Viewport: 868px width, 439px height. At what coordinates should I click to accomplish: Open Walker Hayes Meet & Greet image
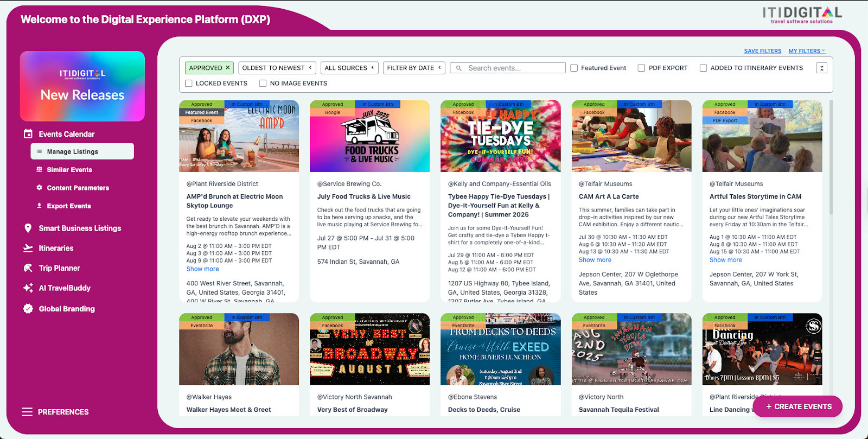239,349
